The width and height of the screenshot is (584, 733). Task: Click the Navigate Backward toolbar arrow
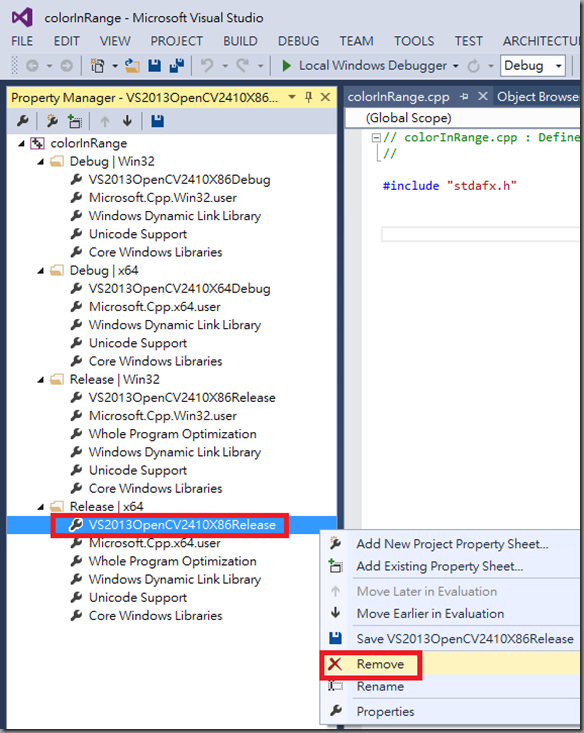click(32, 66)
